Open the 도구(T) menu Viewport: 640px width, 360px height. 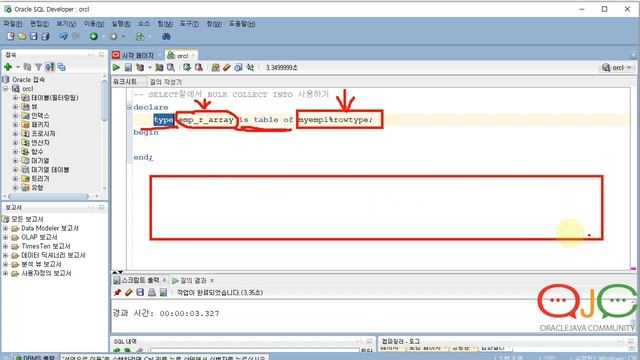(x=189, y=24)
